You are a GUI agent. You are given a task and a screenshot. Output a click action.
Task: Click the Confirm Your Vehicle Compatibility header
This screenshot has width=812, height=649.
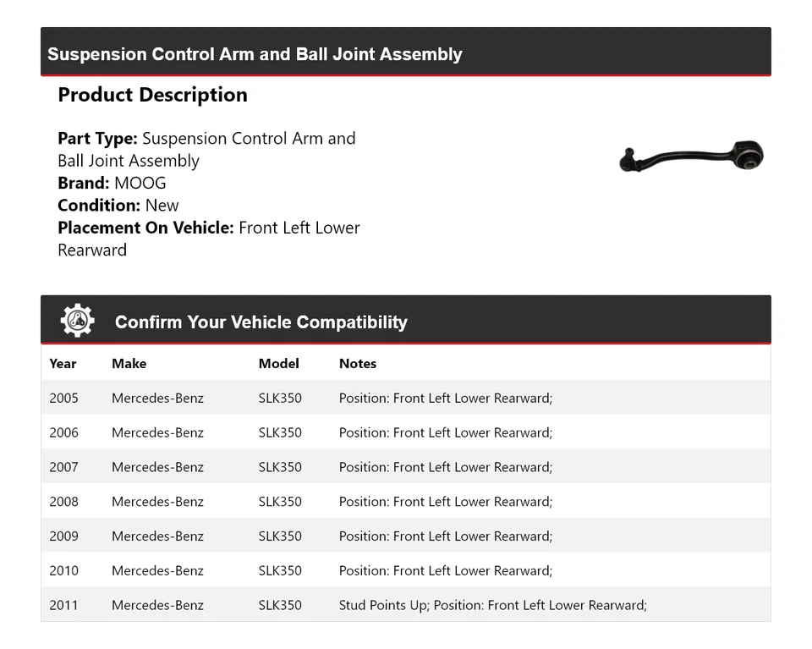pos(261,322)
